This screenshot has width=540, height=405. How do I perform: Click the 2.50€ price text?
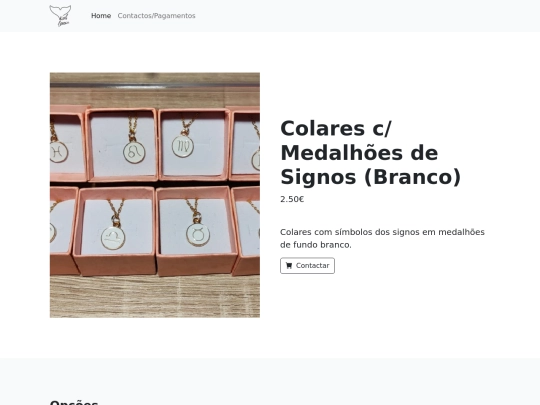coord(292,199)
